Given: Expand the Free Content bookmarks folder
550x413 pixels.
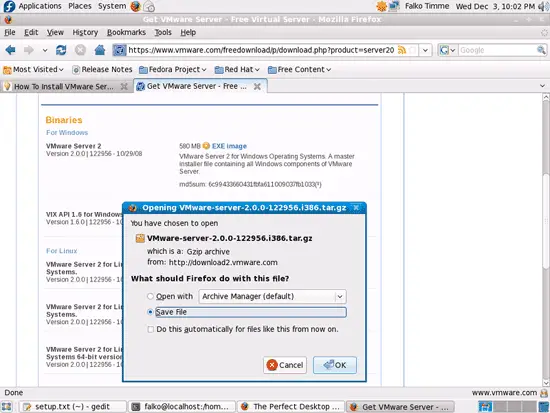Looking at the screenshot, I should pos(300,69).
